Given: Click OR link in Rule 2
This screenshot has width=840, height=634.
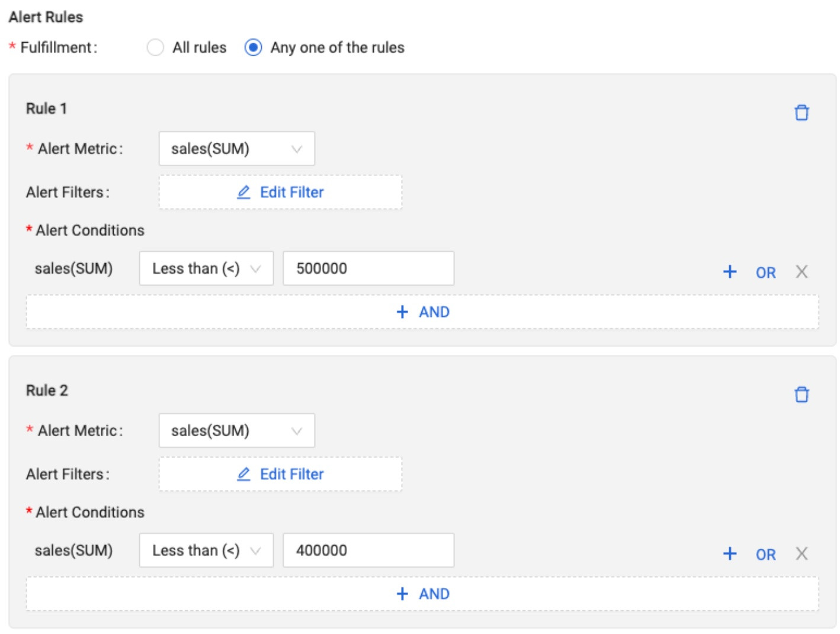Looking at the screenshot, I should [x=765, y=555].
